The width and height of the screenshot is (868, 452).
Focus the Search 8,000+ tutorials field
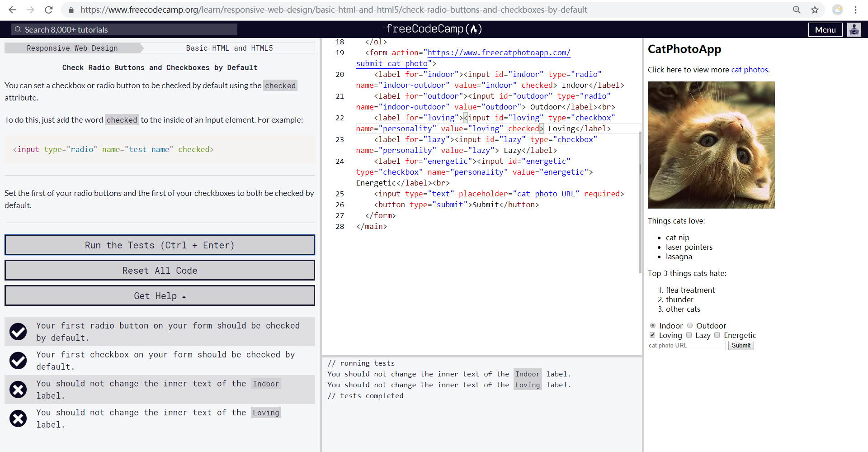[x=124, y=29]
